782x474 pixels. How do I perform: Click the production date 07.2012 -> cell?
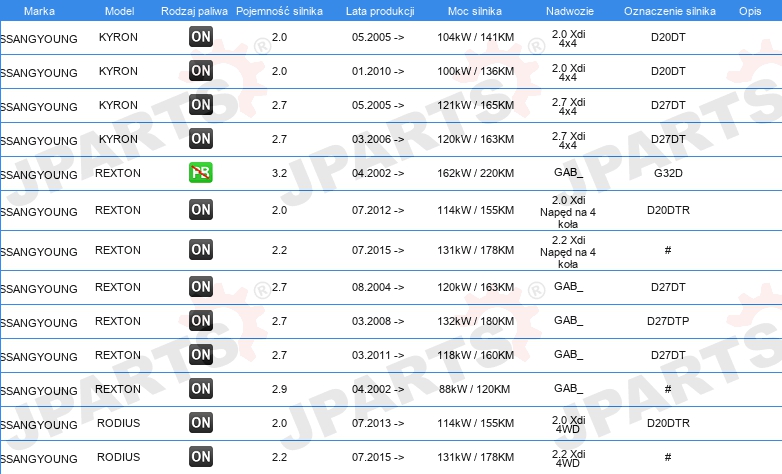[378, 210]
